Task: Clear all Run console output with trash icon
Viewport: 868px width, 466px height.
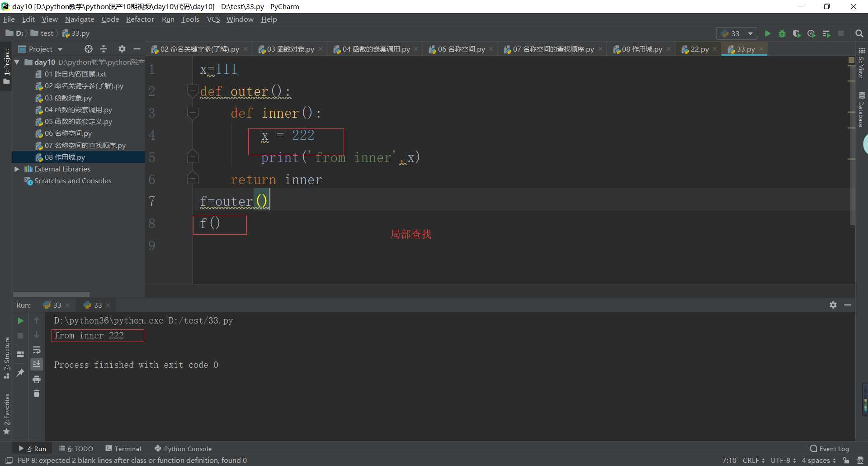Action: click(37, 394)
